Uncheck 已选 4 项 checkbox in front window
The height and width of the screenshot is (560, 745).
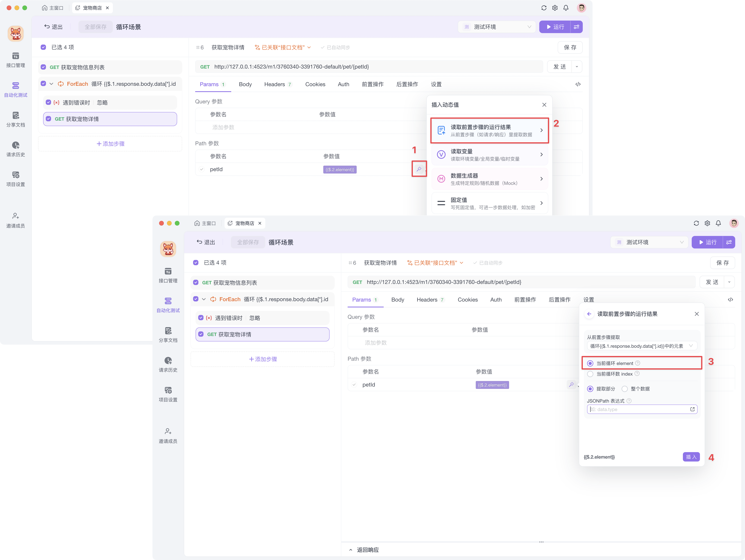point(196,263)
